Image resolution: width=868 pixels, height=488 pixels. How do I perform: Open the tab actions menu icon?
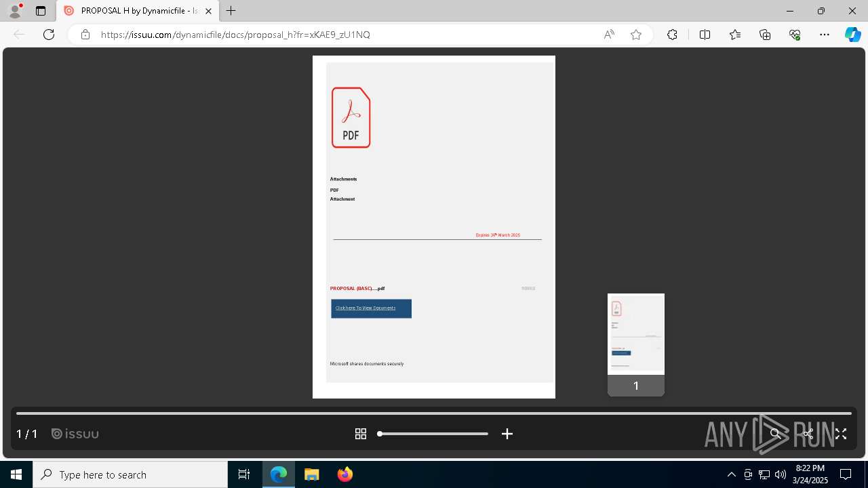pos(41,11)
